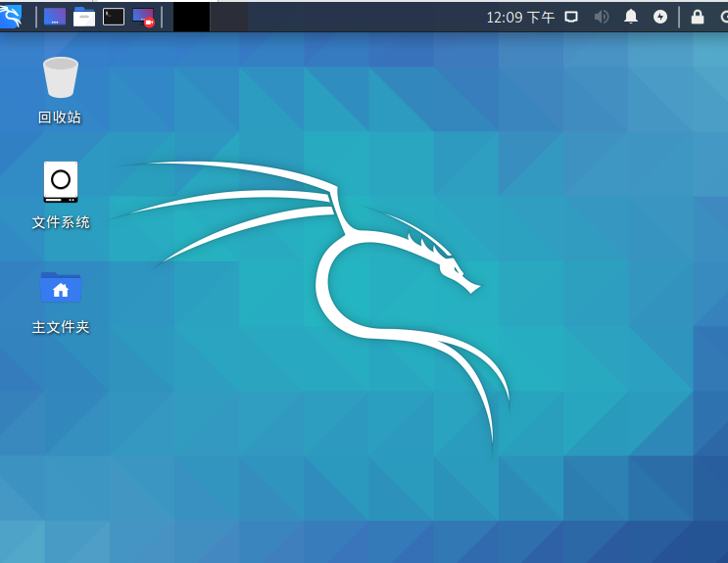This screenshot has width=728, height=563.
Task: Open the notifications bell icon
Action: tap(630, 17)
